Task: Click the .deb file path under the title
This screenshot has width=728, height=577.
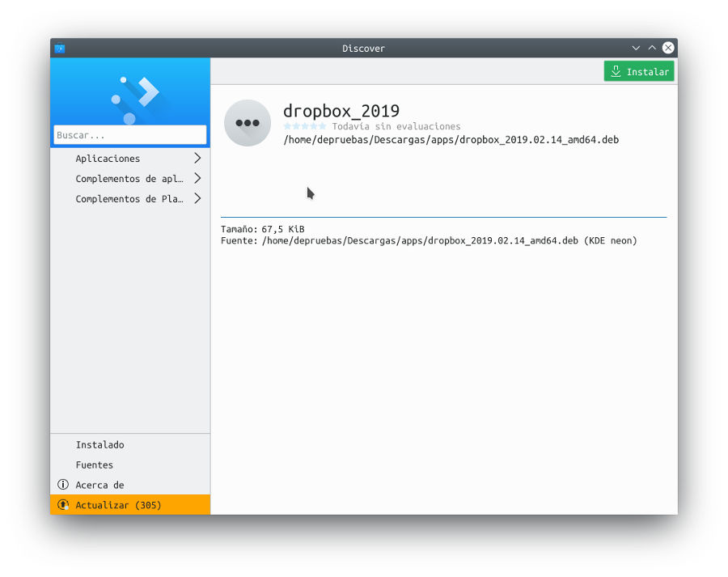Action: coord(451,140)
